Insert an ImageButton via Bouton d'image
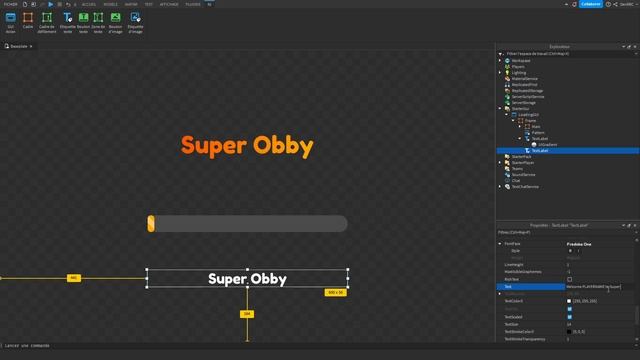Image resolution: width=640 pixels, height=360 pixels. coord(116,22)
